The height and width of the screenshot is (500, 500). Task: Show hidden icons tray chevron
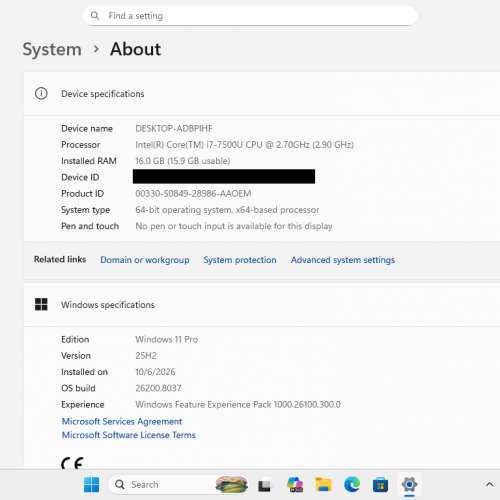[x=489, y=484]
